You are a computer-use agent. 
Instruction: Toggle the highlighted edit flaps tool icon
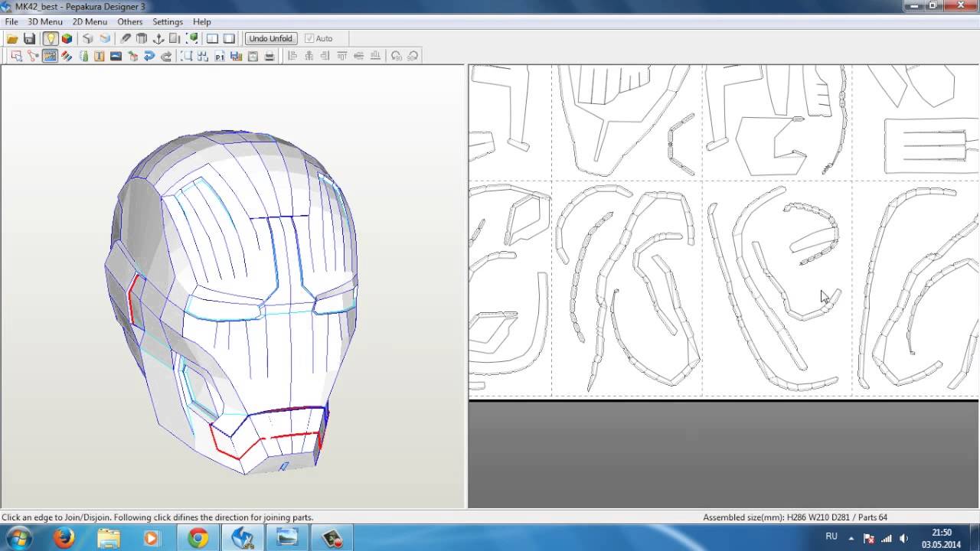50,56
